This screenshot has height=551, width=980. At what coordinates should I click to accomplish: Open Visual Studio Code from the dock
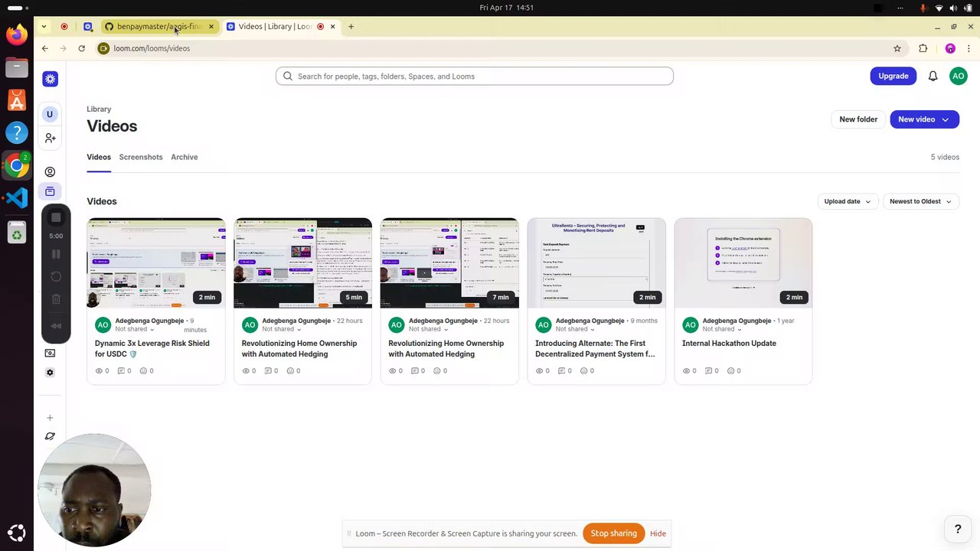16,198
